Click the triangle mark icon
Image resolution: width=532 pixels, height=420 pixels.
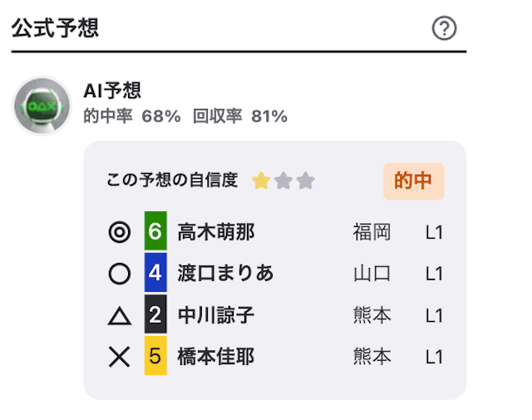120,316
